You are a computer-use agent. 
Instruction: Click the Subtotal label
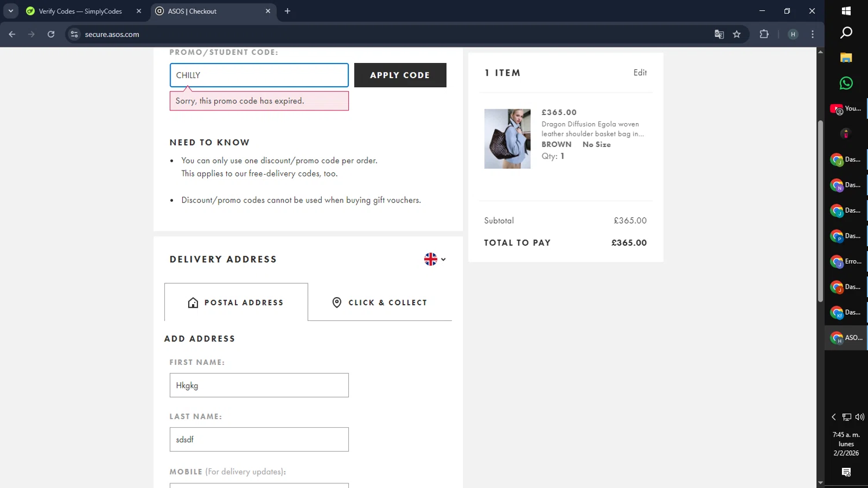[x=499, y=220]
